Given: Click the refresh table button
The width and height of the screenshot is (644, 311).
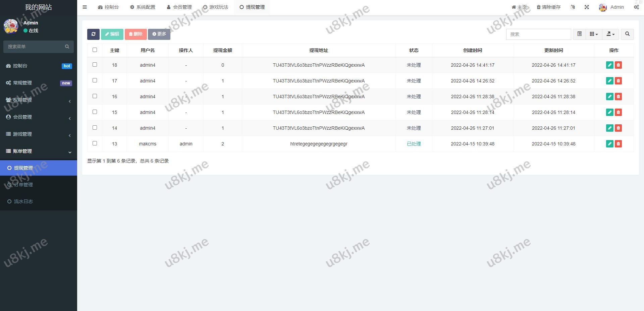Looking at the screenshot, I should pyautogui.click(x=93, y=34).
